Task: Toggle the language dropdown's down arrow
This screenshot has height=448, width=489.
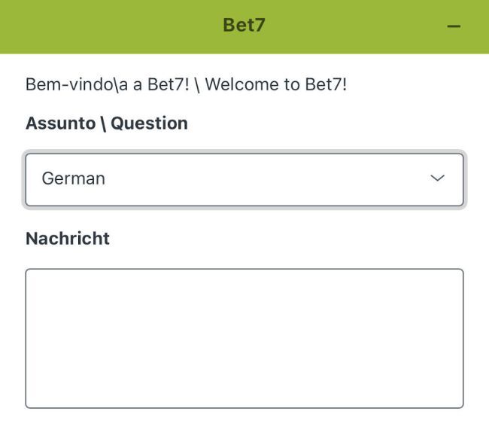Action: (436, 178)
